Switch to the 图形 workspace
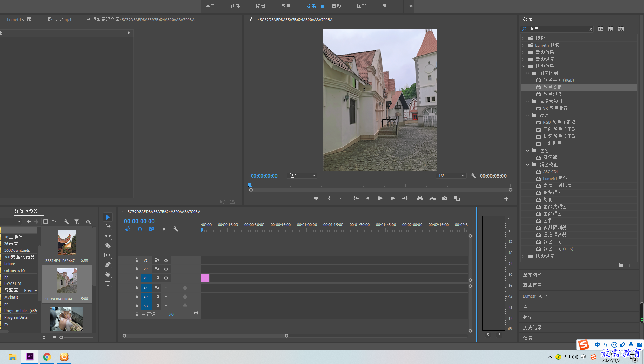 pyautogui.click(x=362, y=6)
